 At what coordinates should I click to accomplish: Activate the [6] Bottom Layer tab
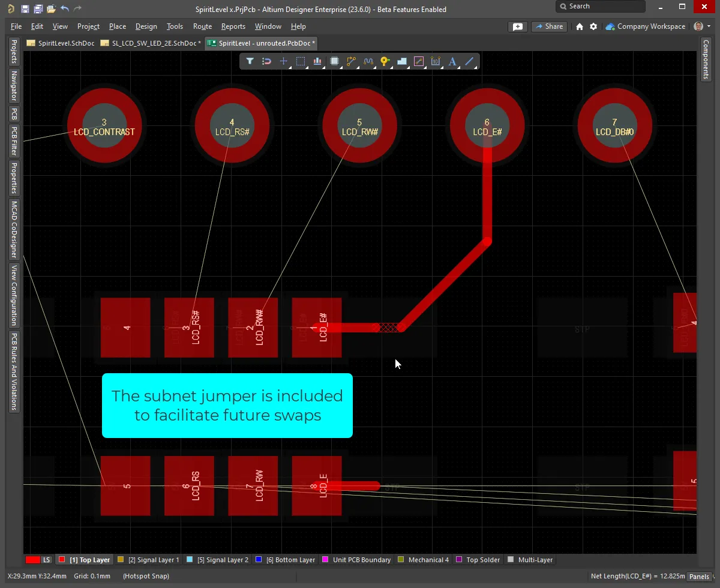point(286,560)
